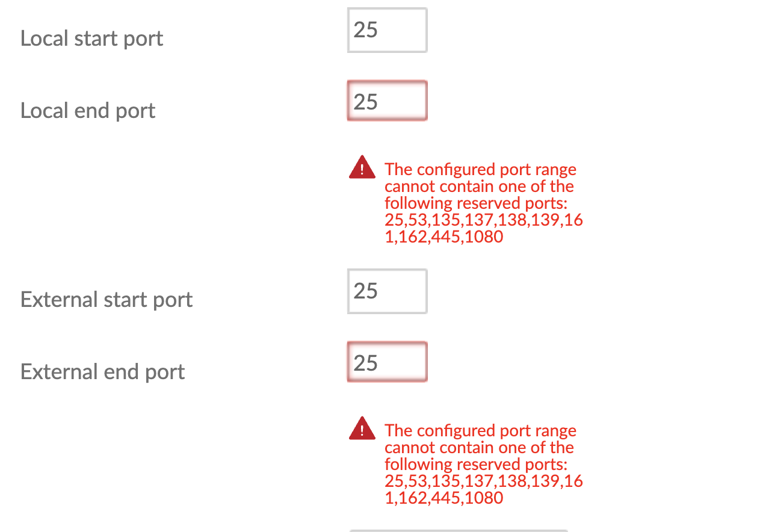Click "following reserved ports:" in Local end port error
Screen dimensions: 757x532
click(476, 203)
